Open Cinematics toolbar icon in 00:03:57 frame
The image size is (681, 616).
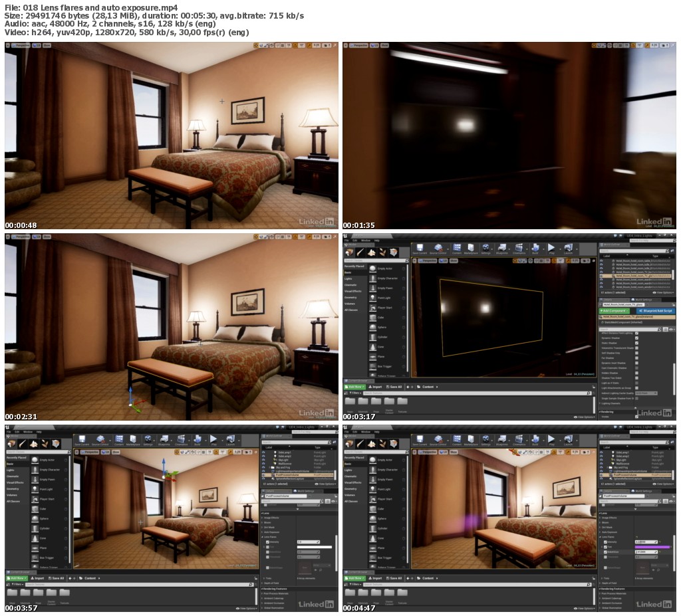(x=181, y=440)
